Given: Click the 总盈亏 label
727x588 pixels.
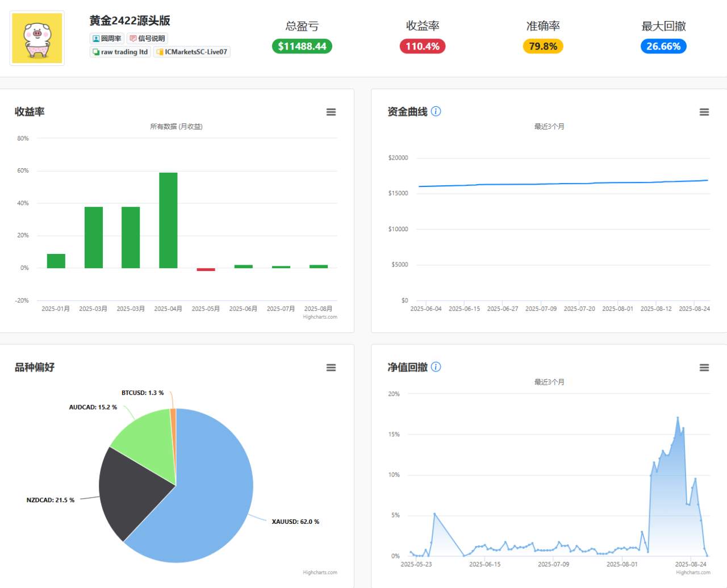Looking at the screenshot, I should point(302,26).
